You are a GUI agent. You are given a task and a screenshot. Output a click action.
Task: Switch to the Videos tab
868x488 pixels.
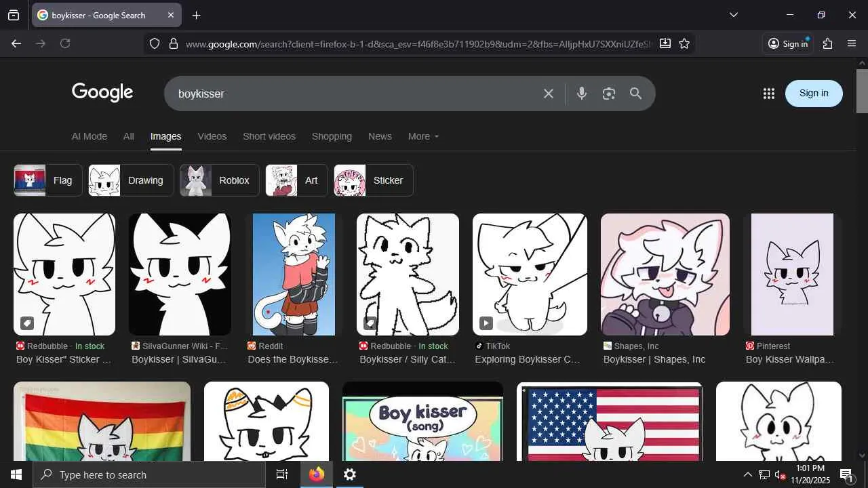pyautogui.click(x=212, y=136)
